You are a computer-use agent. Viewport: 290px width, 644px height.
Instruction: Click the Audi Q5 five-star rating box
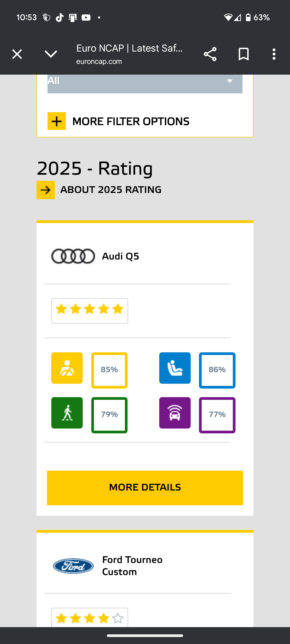[90, 311]
